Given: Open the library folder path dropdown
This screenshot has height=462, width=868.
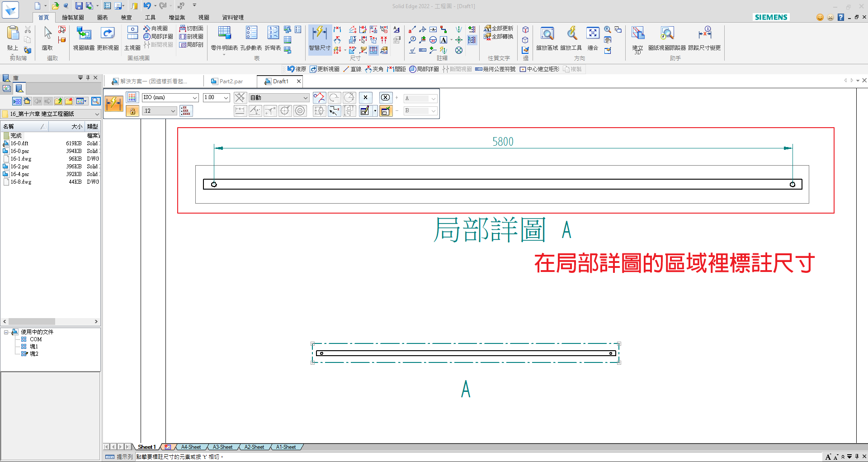Looking at the screenshot, I should coord(96,114).
